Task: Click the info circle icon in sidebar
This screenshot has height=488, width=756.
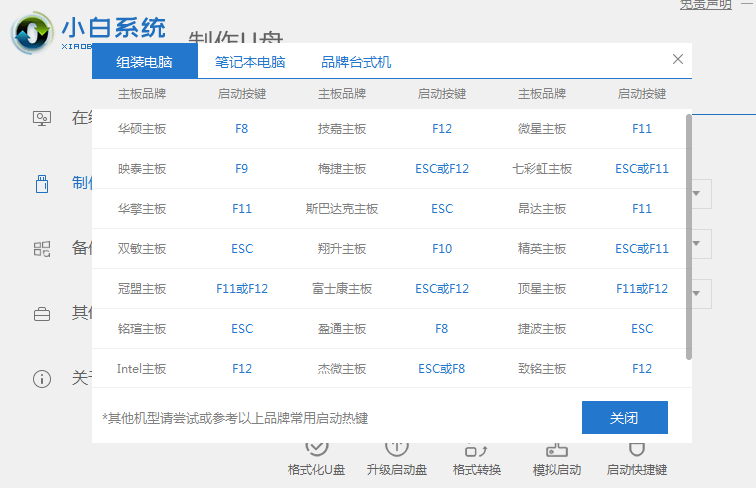Action: [42, 379]
